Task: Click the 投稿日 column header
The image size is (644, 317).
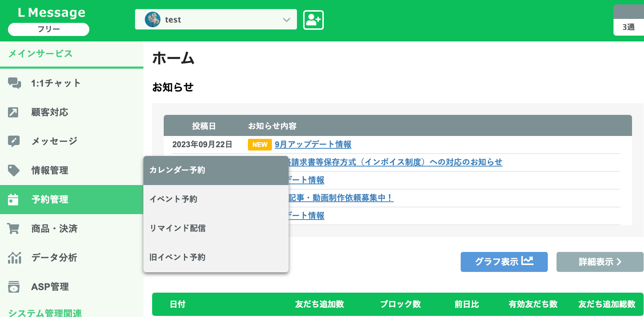Action: [204, 126]
